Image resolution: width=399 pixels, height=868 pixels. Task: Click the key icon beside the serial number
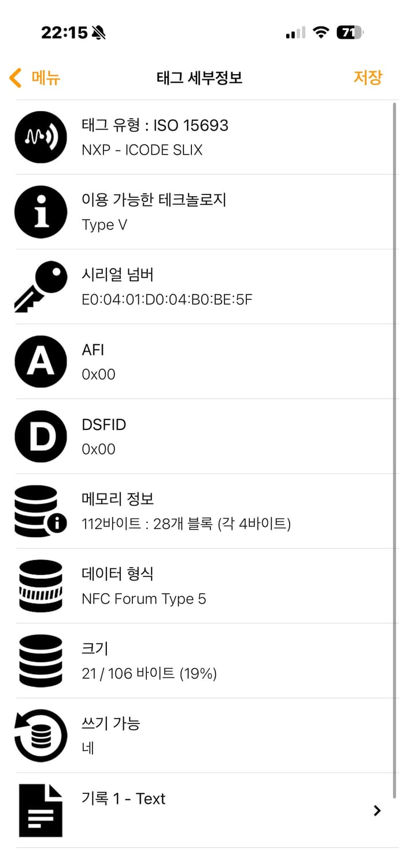point(40,286)
